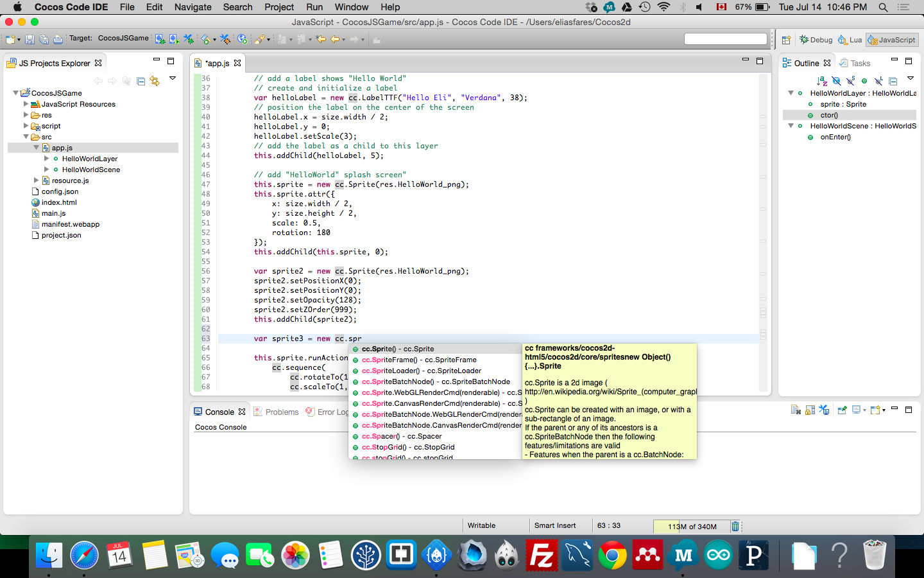
Task: Expand the JavaScript Resources tree node
Action: 26,104
